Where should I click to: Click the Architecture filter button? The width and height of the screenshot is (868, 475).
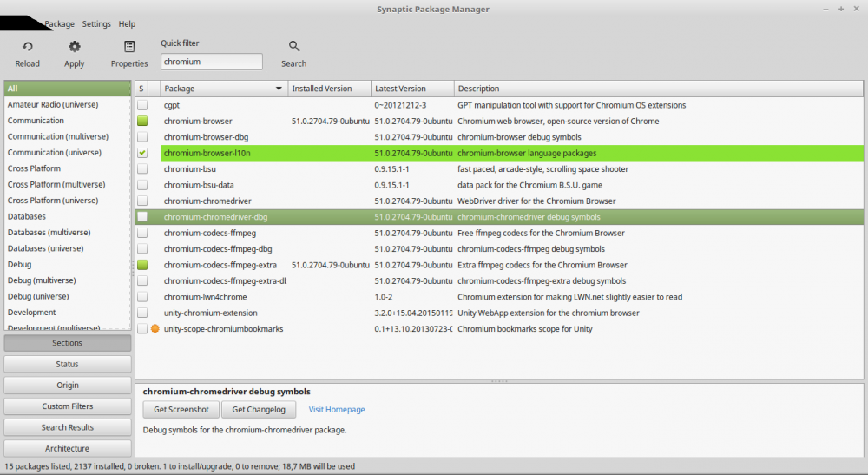68,448
